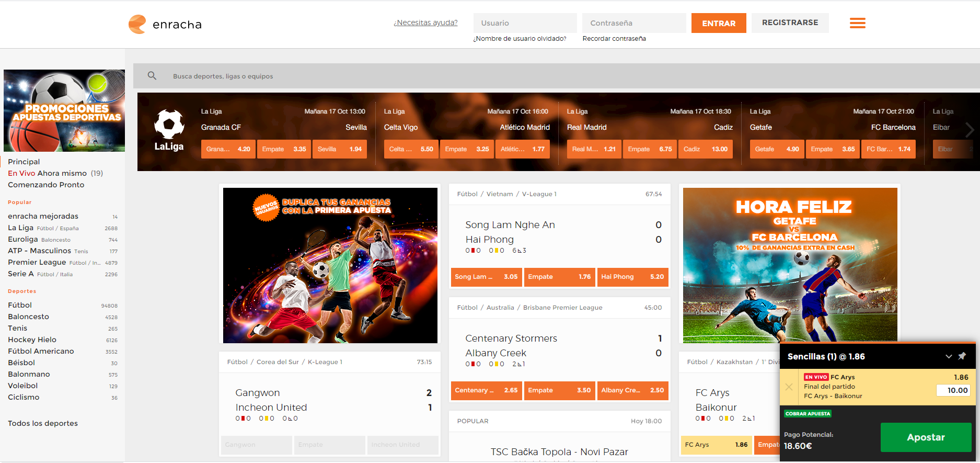This screenshot has height=463, width=980.
Task: Click the forgotten username link
Action: 520,39
